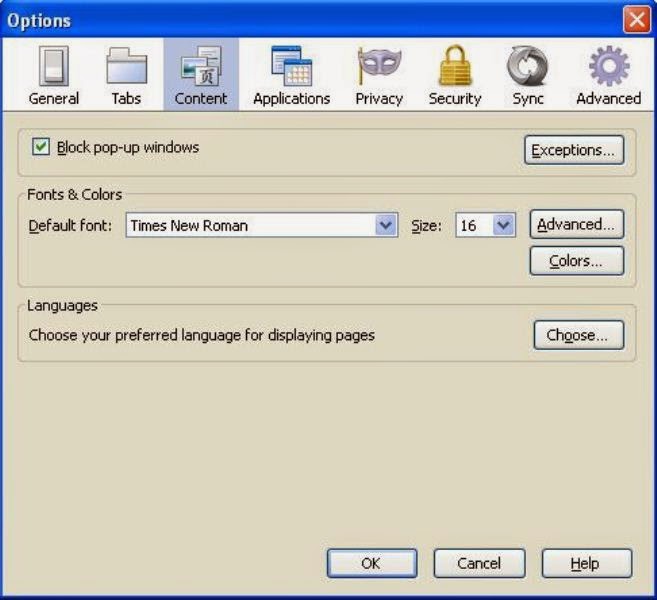Viewport: 657px width, 600px height.
Task: Click the Content tab label
Action: pyautogui.click(x=201, y=98)
